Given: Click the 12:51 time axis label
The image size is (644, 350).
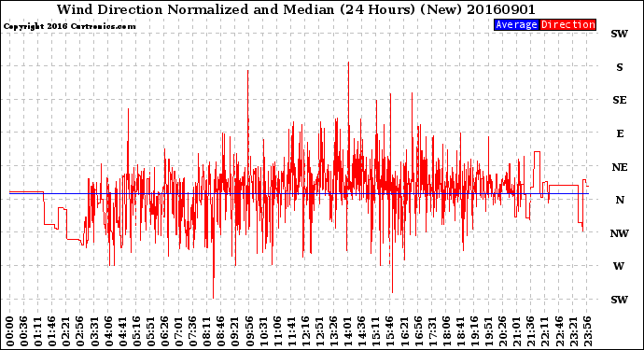Looking at the screenshot, I should [x=320, y=331].
